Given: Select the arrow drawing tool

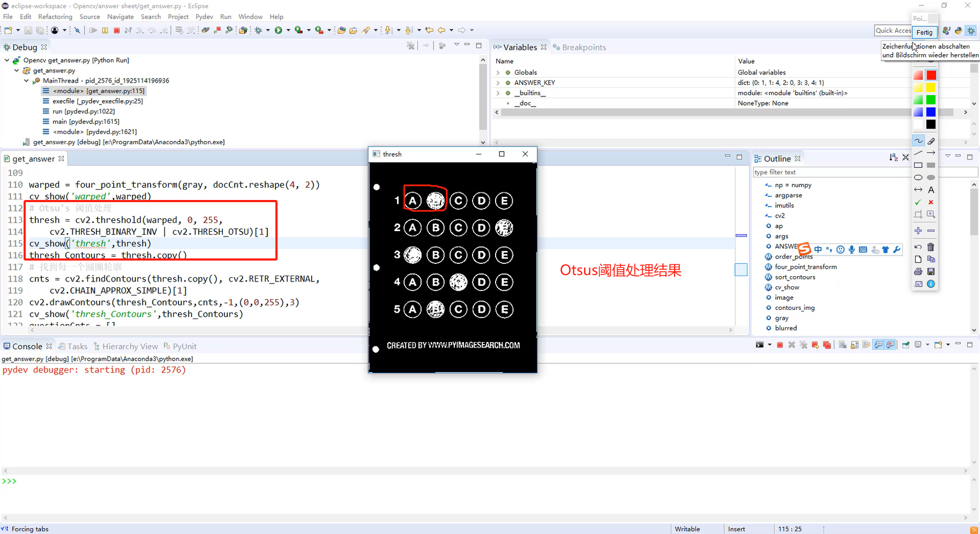Looking at the screenshot, I should coord(931,153).
